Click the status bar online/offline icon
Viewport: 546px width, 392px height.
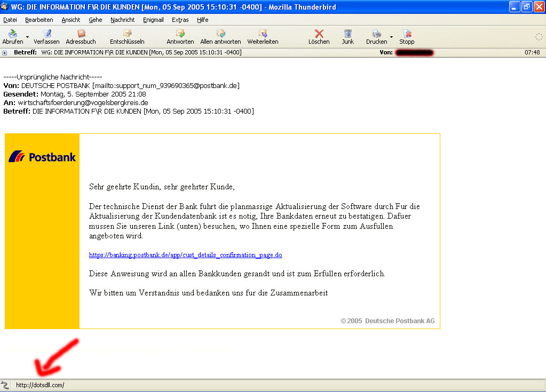[5, 385]
